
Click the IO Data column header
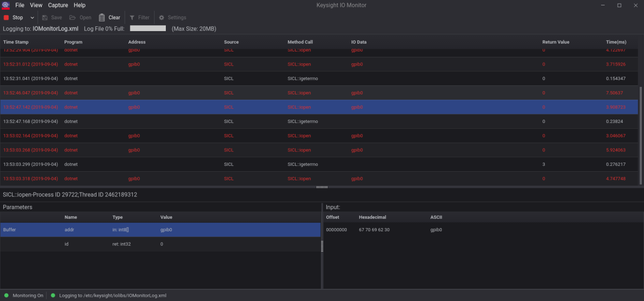click(x=359, y=42)
